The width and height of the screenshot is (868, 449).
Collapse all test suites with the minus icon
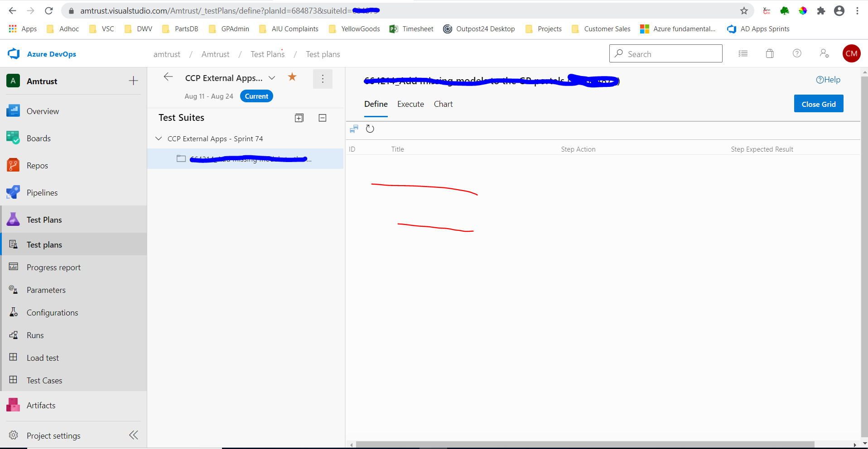coord(322,118)
